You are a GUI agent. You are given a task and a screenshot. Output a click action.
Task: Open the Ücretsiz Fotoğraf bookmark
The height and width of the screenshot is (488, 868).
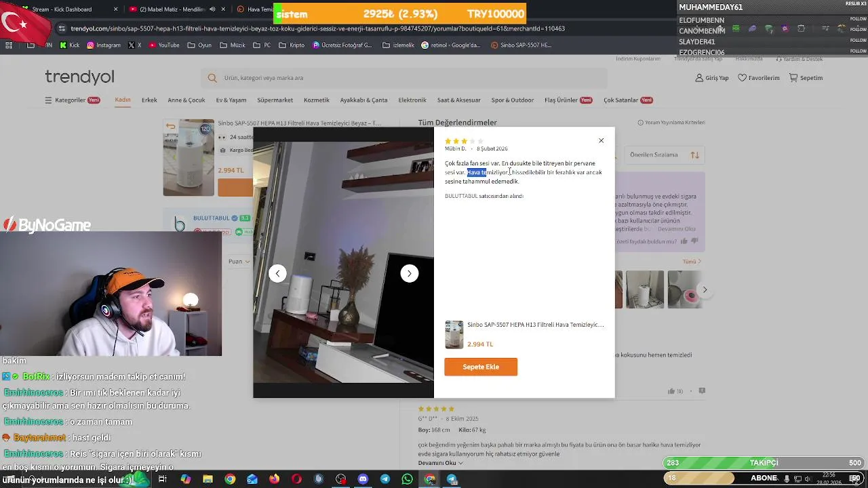[342, 45]
